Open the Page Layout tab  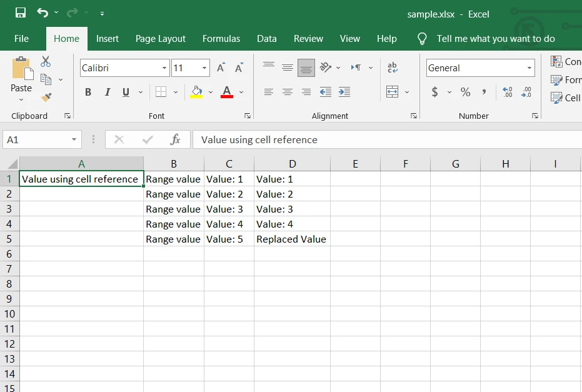(x=161, y=39)
